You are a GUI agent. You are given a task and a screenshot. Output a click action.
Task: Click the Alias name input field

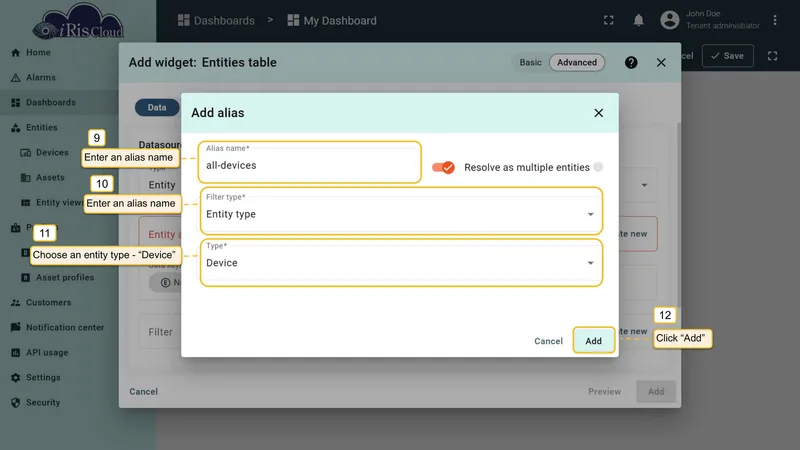click(x=310, y=162)
